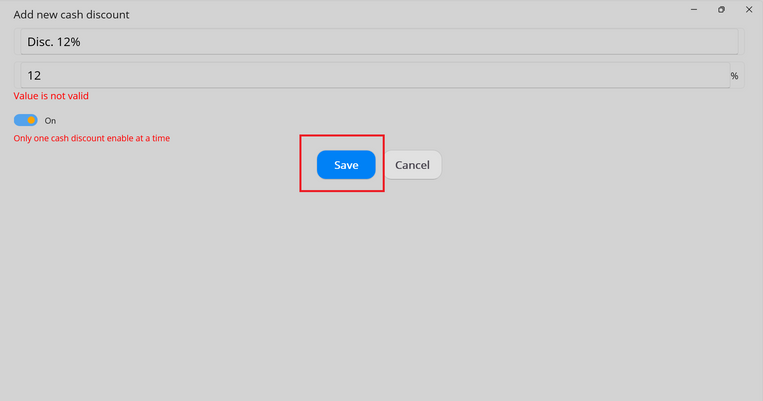
Task: Cancel adding the new cash discount
Action: pos(413,165)
